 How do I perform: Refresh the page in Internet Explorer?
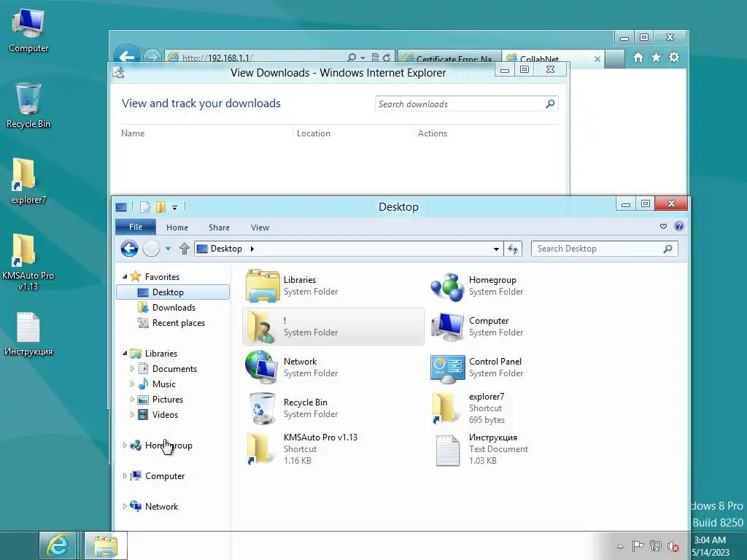click(x=387, y=58)
